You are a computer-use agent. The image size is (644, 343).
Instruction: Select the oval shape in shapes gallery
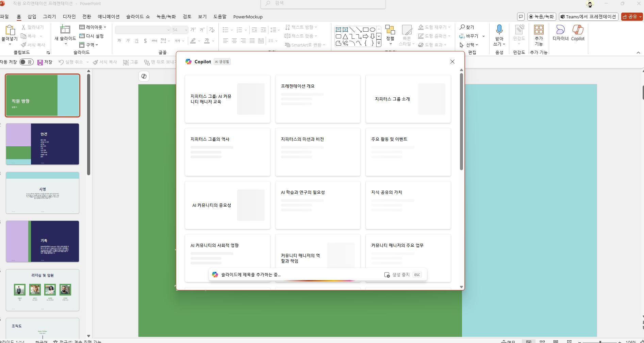(373, 30)
